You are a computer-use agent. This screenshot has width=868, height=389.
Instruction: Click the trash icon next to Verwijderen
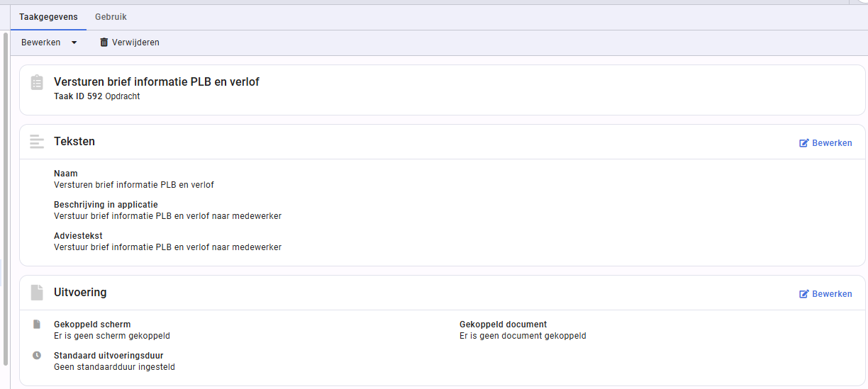104,43
